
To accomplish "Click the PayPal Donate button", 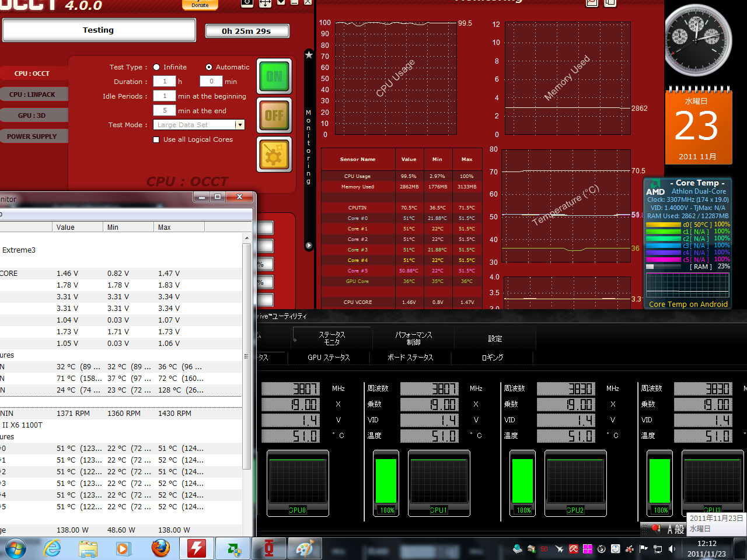I will [200, 5].
